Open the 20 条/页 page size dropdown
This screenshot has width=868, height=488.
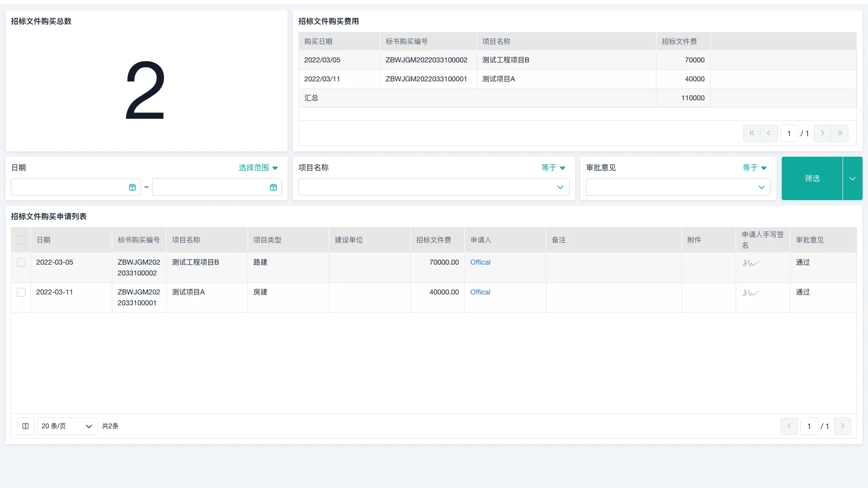pos(67,426)
